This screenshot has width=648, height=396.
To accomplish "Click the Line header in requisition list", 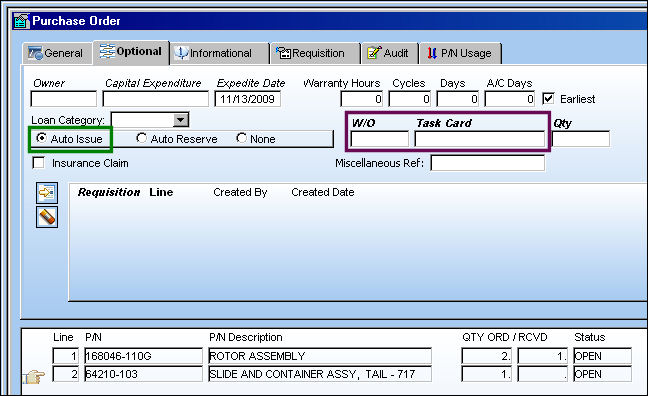I will (x=161, y=192).
